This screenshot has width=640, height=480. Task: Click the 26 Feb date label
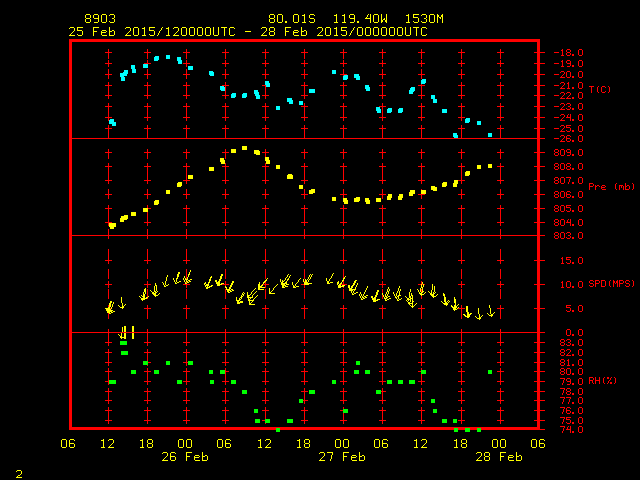point(185,457)
